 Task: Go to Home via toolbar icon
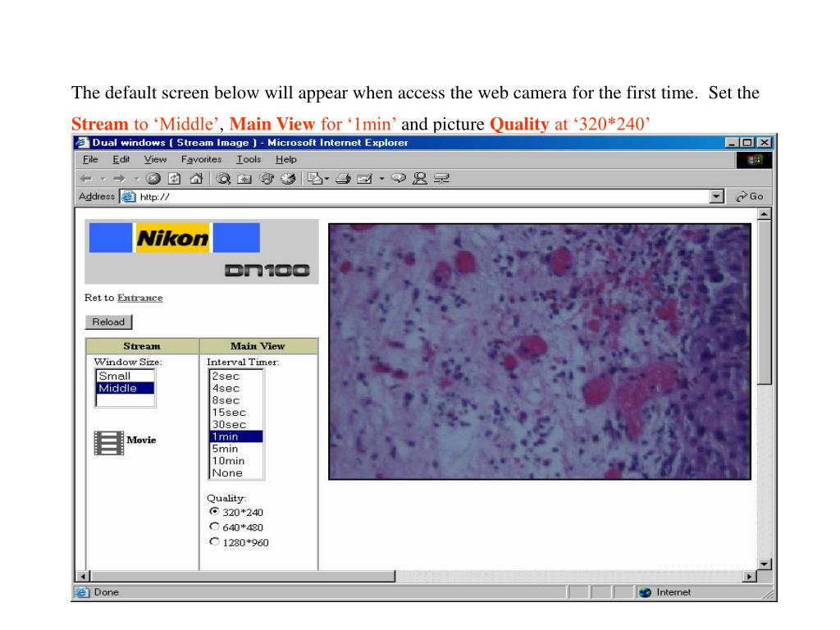point(196,178)
